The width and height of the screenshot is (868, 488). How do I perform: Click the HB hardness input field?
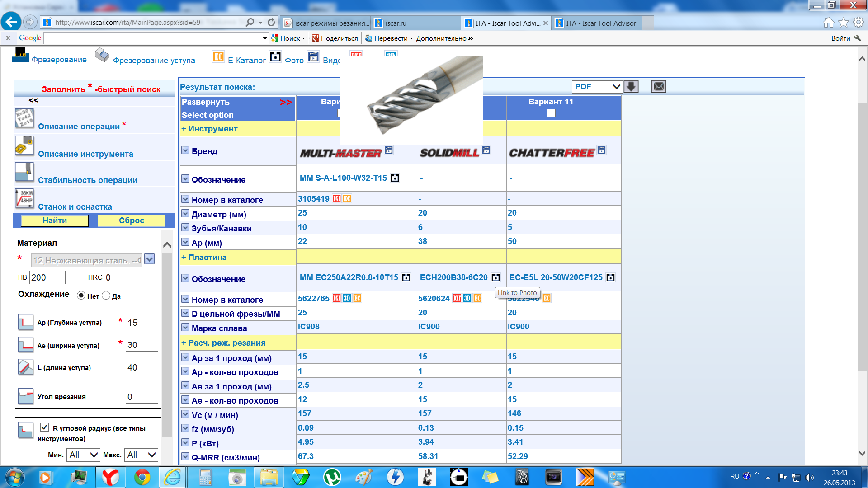[47, 277]
